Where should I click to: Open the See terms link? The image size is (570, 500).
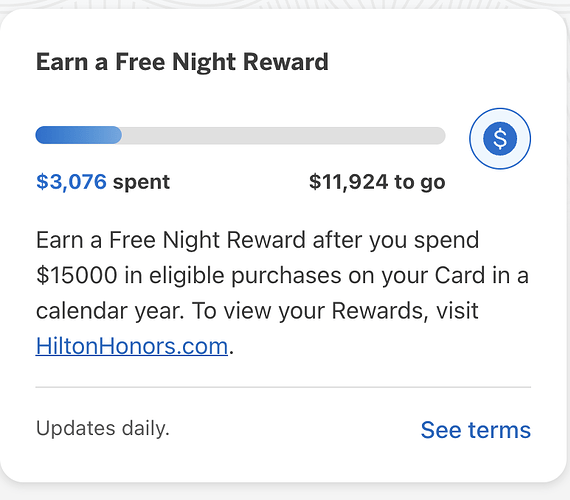click(475, 430)
